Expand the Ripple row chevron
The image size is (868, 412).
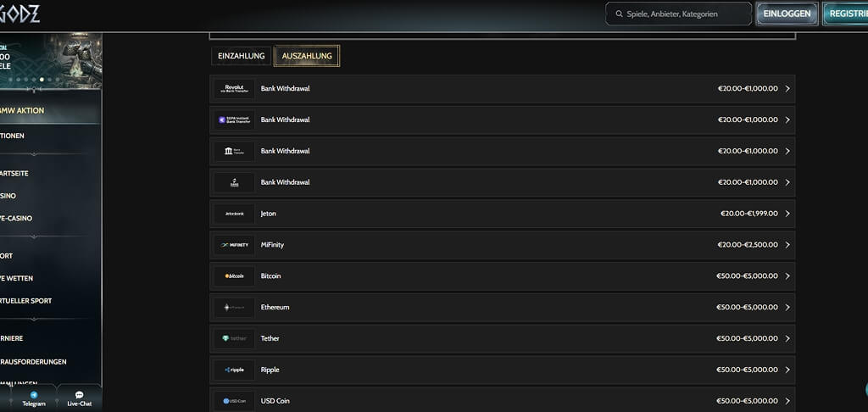(x=787, y=370)
